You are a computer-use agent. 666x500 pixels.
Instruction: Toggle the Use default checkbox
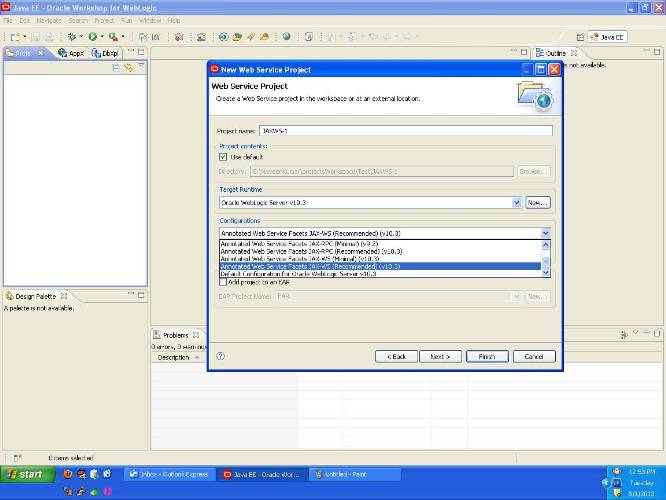(223, 157)
